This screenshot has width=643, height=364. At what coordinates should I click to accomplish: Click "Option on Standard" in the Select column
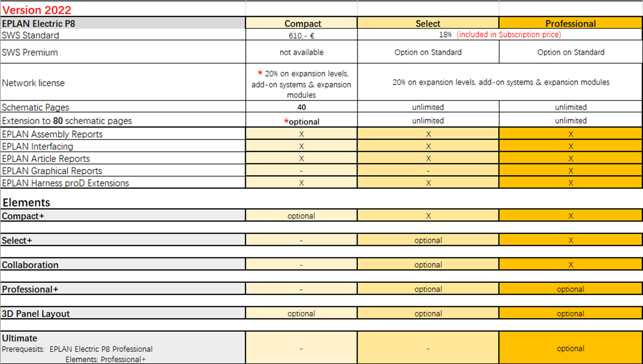(x=428, y=52)
